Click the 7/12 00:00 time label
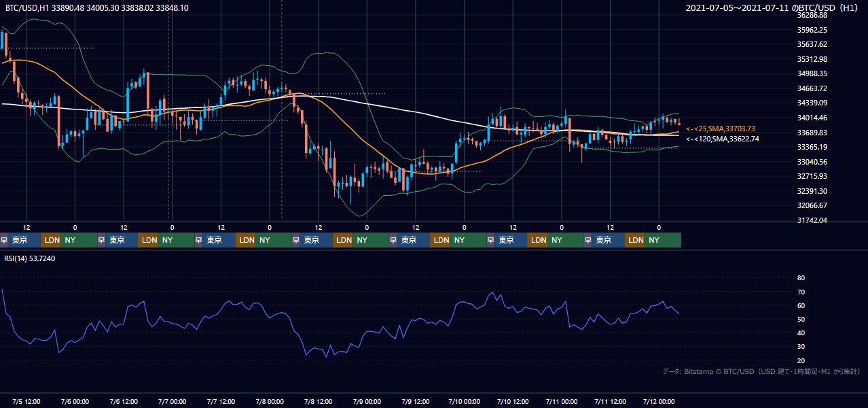The width and height of the screenshot is (868, 408). [x=659, y=401]
